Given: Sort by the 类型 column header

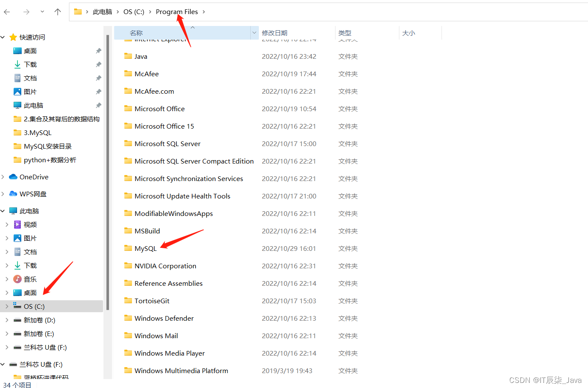Looking at the screenshot, I should click(x=345, y=33).
